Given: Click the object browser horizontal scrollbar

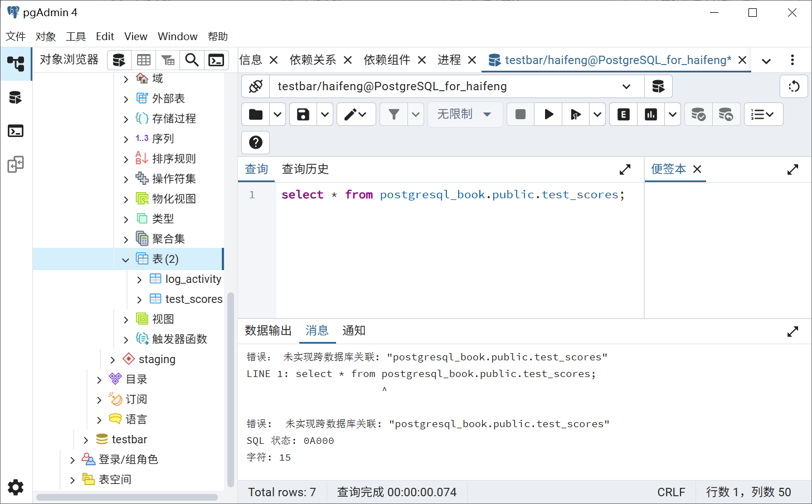Looking at the screenshot, I should (x=127, y=497).
